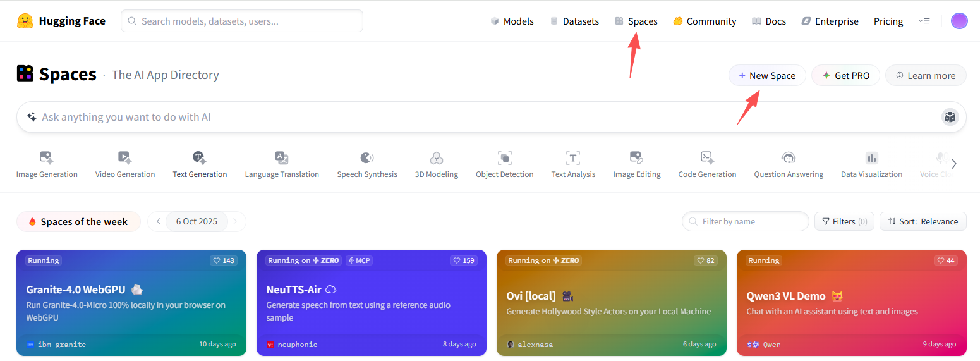Select the Code Generation category icon
The height and width of the screenshot is (361, 980).
[707, 158]
